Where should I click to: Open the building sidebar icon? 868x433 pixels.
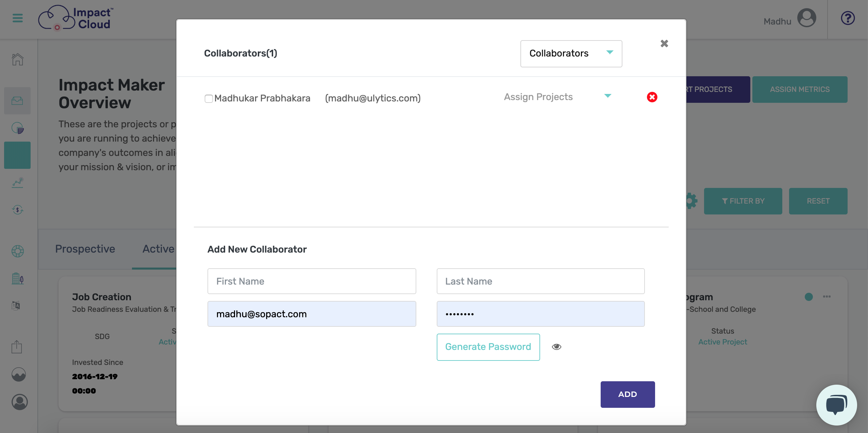coord(17,278)
